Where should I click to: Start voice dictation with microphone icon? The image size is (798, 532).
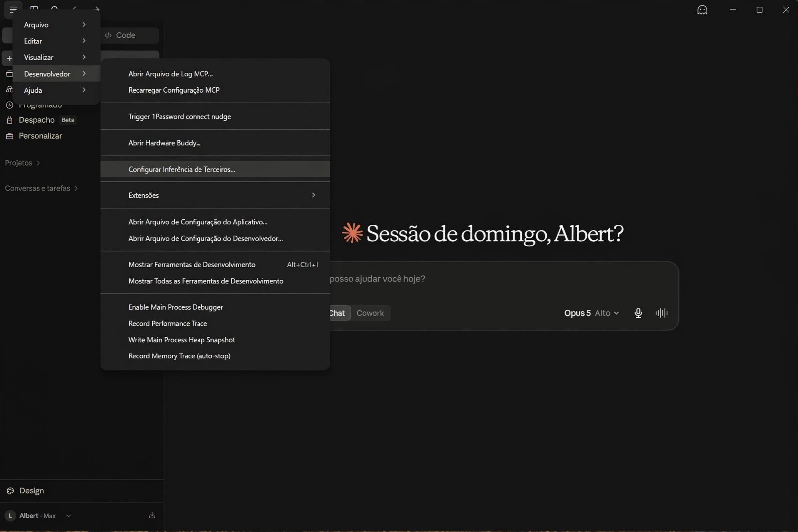pos(638,313)
